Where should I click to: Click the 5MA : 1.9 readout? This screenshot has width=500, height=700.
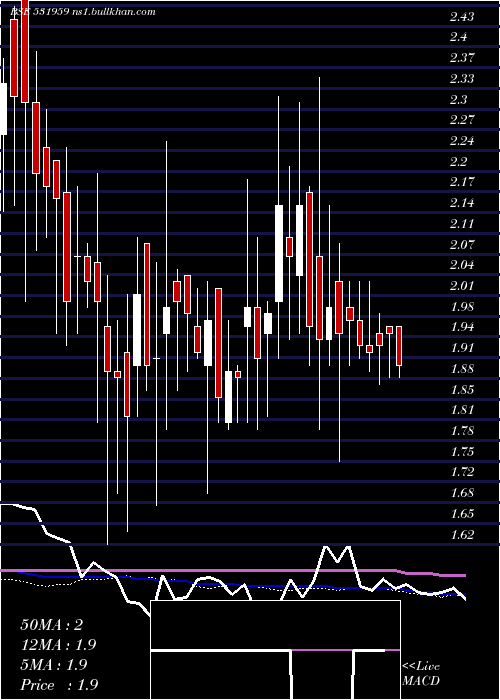pyautogui.click(x=55, y=665)
